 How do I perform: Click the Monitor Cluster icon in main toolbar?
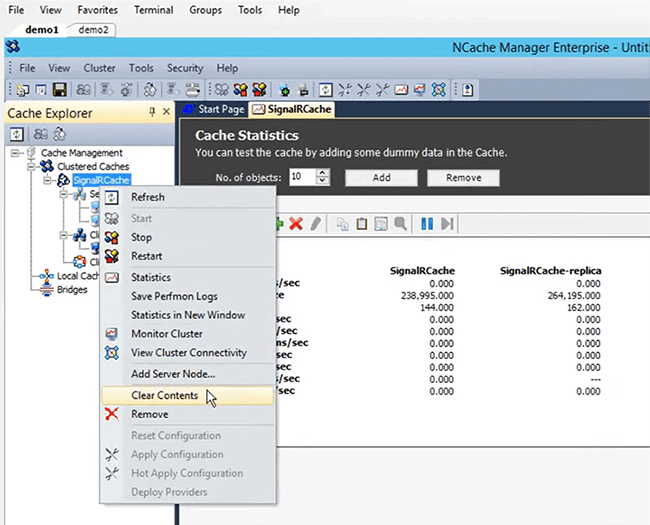click(420, 90)
